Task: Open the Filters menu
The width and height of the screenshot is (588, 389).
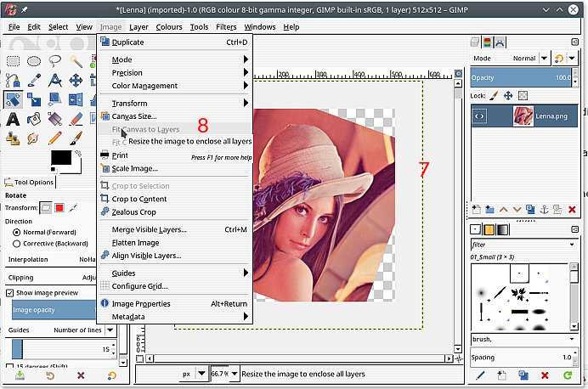Action: tap(226, 26)
